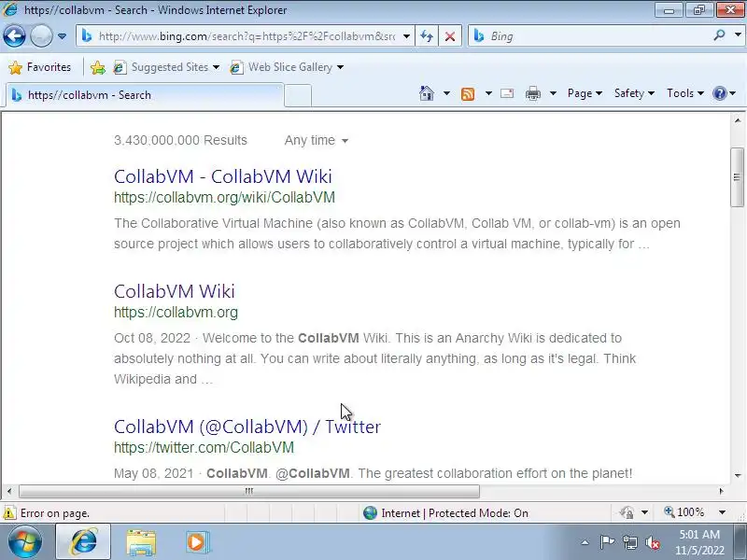
Task: Click the network tray icon
Action: pos(630,542)
